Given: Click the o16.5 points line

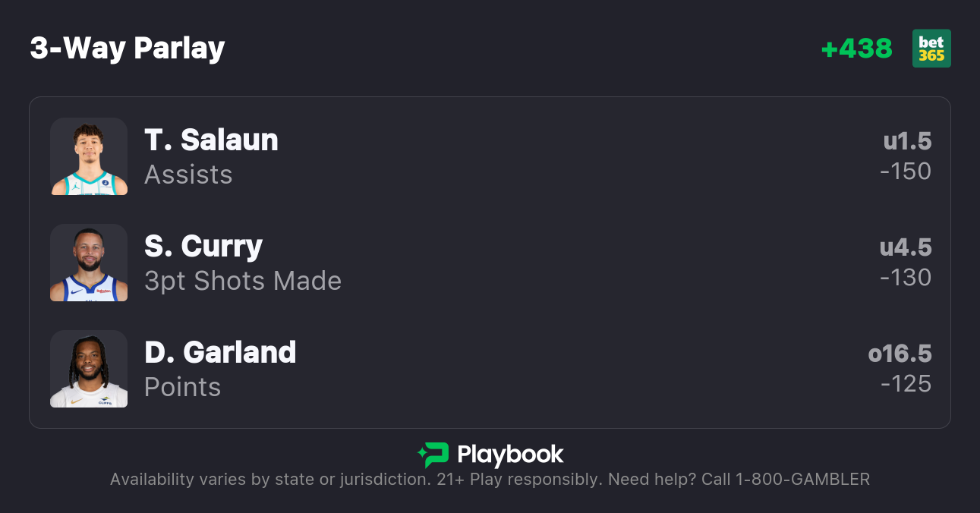Looking at the screenshot, I should tap(900, 354).
